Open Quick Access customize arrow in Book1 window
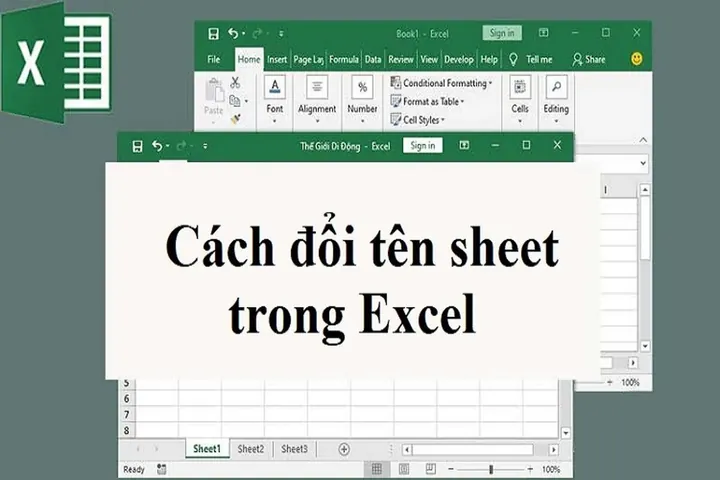 tap(281, 34)
